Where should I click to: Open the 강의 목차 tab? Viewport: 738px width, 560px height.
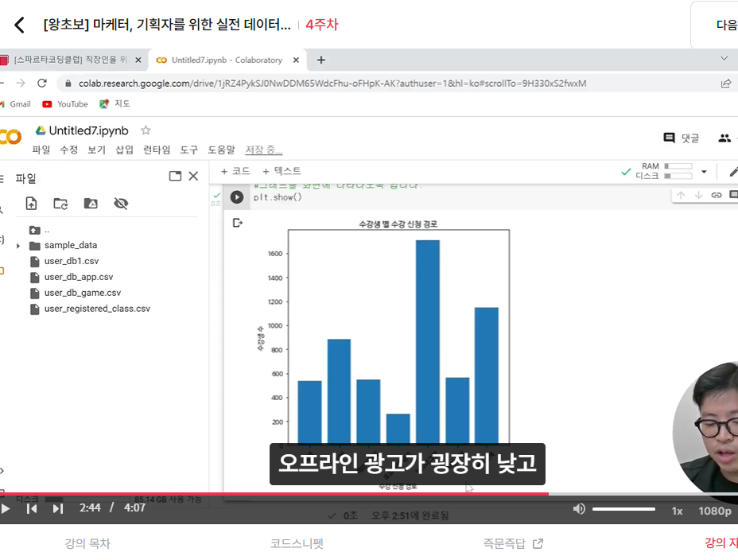(x=87, y=543)
